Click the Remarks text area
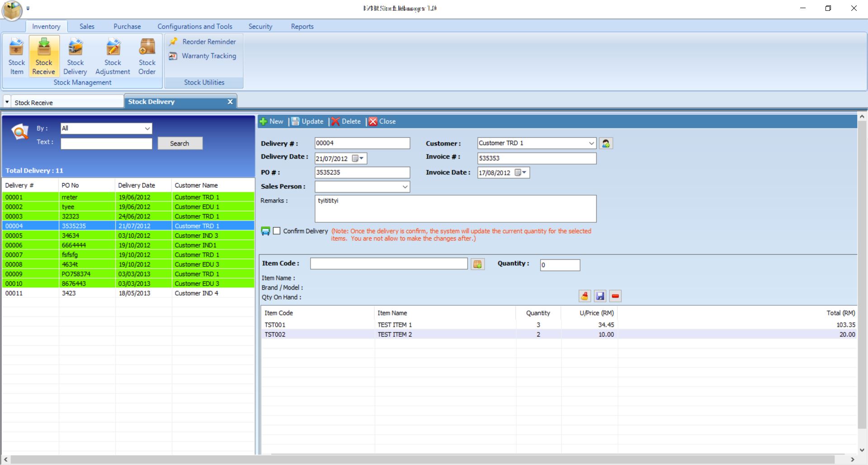The image size is (868, 465). [x=455, y=209]
